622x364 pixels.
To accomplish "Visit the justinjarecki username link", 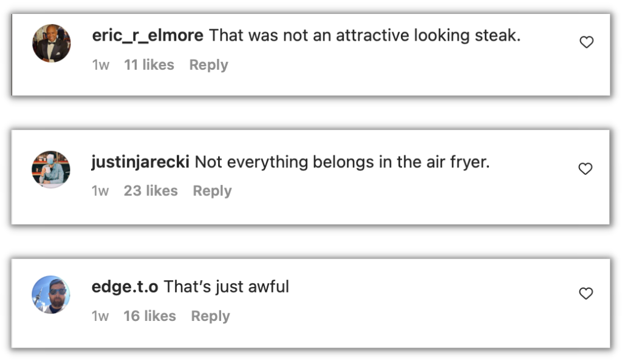I will point(140,162).
